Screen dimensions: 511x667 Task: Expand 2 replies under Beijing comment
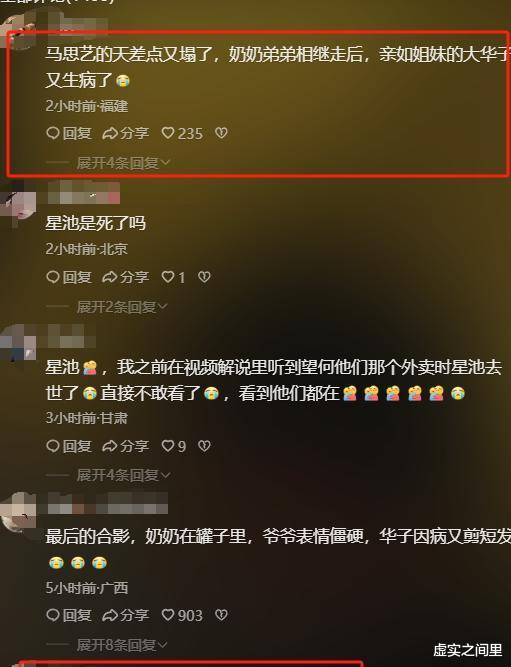pos(122,306)
